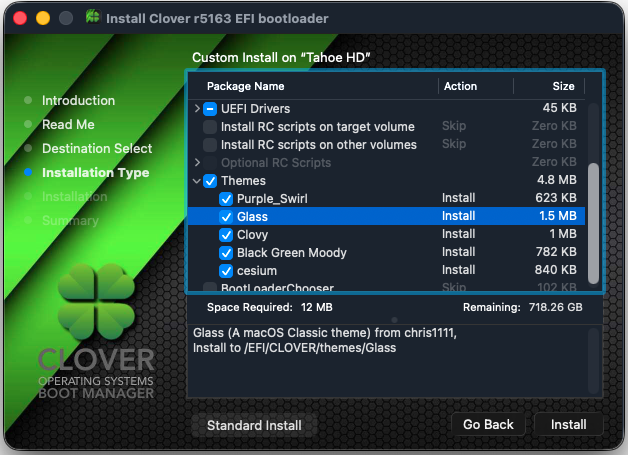The width and height of the screenshot is (628, 455).
Task: Click the Install action for Clovy
Action: click(459, 234)
